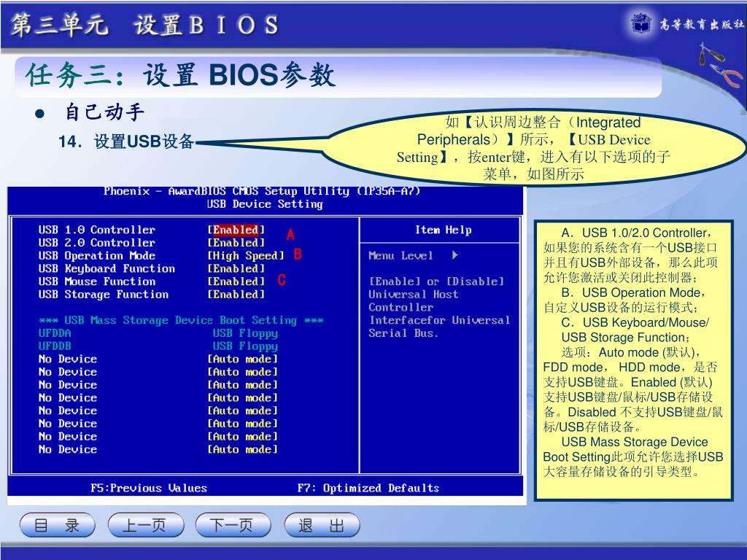
Task: Click the B. USB Operation Mode note line
Action: (x=633, y=292)
